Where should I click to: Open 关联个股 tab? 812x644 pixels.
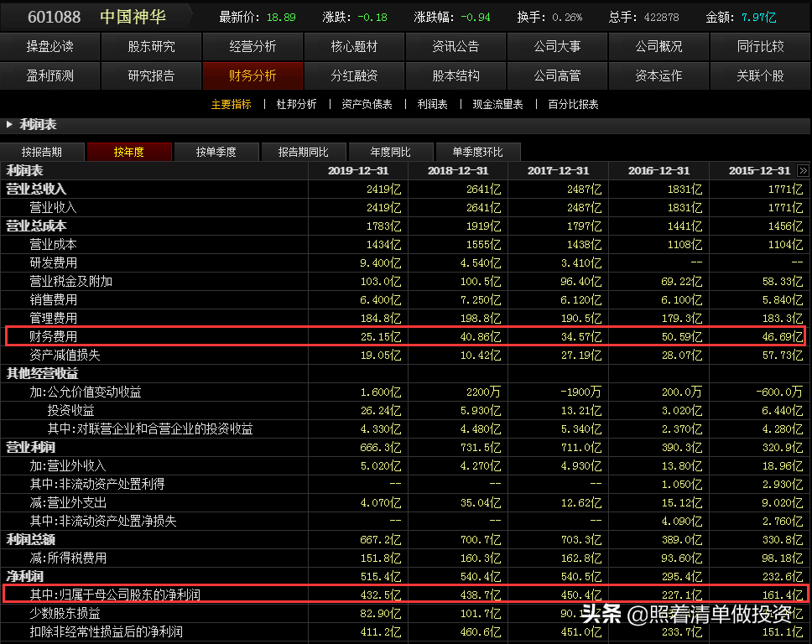[x=760, y=76]
